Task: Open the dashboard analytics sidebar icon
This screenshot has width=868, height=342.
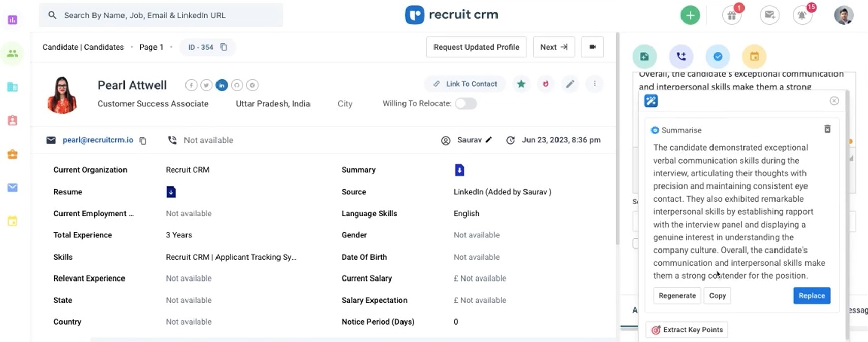Action: tap(13, 20)
